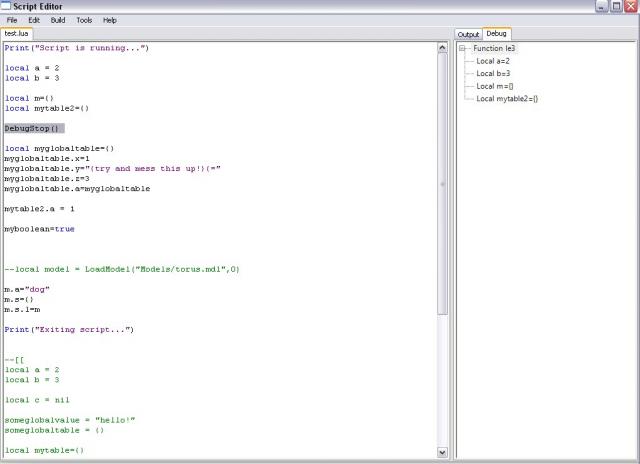Maximize the Script Editor window
The width and height of the screenshot is (640, 464).
point(616,6)
